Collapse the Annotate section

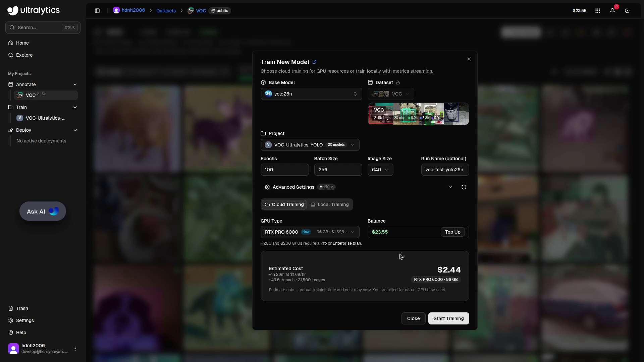tap(75, 84)
